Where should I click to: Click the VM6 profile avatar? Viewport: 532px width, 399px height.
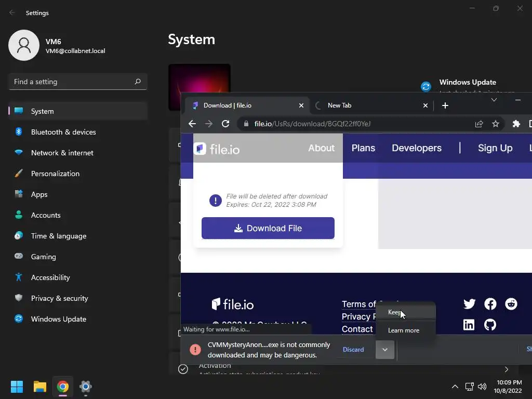coord(24,45)
